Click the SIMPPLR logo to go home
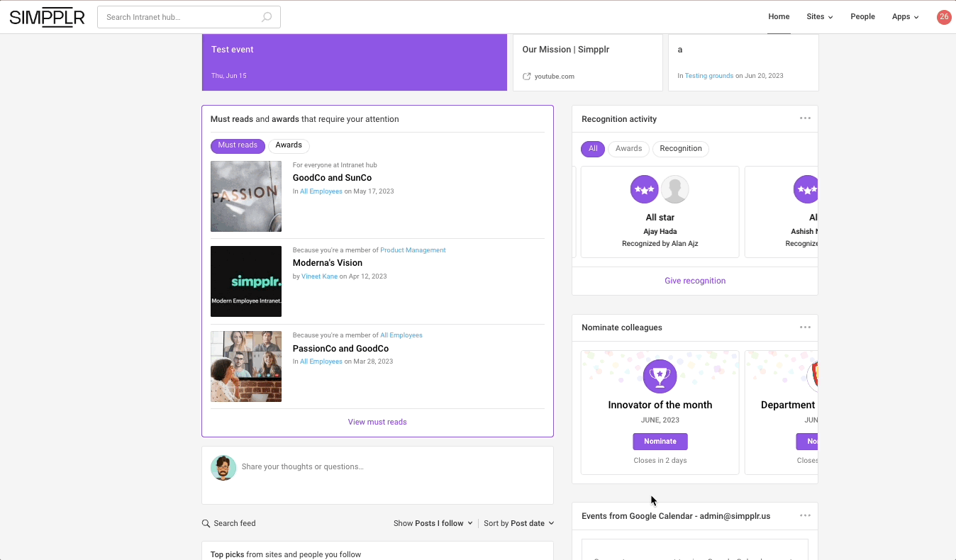Viewport: 956px width, 560px height. pyautogui.click(x=47, y=17)
